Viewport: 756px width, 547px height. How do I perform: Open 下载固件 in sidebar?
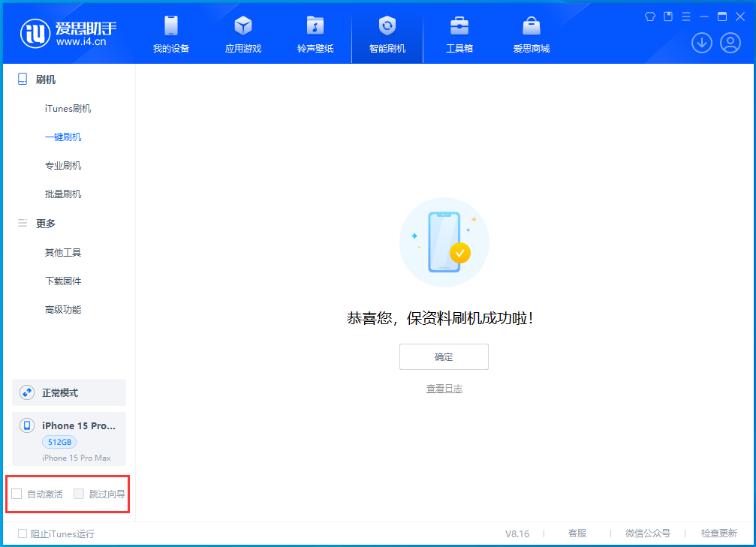(63, 281)
